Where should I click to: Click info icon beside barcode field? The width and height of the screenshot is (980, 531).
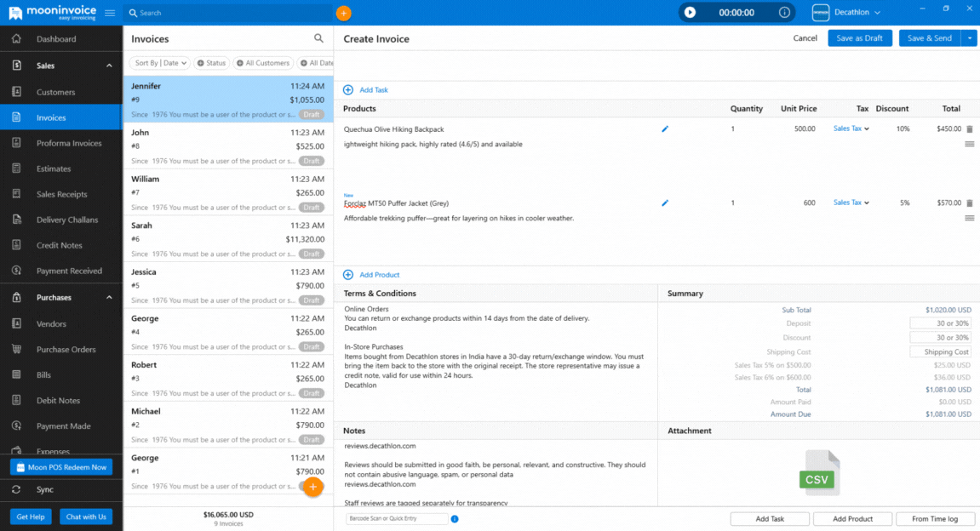455,519
